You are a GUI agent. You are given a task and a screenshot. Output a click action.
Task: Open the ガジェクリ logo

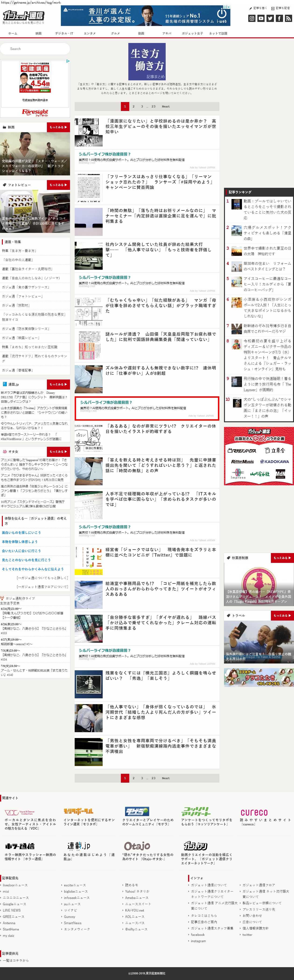tap(196, 846)
